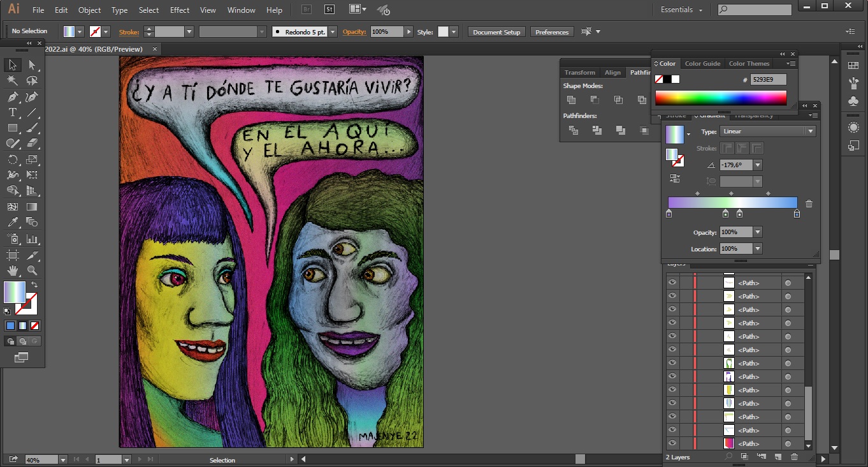Select the Line Segment tool
The image size is (868, 467).
coord(32,112)
